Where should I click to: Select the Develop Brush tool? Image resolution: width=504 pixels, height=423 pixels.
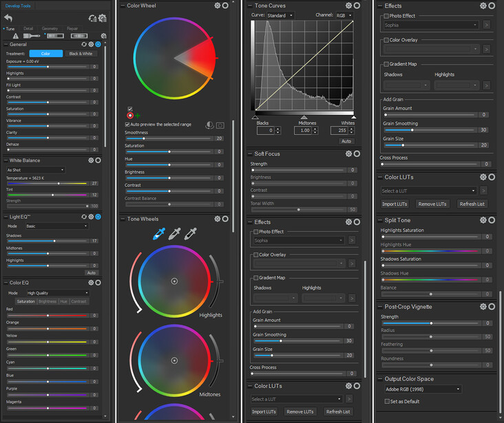[32, 36]
